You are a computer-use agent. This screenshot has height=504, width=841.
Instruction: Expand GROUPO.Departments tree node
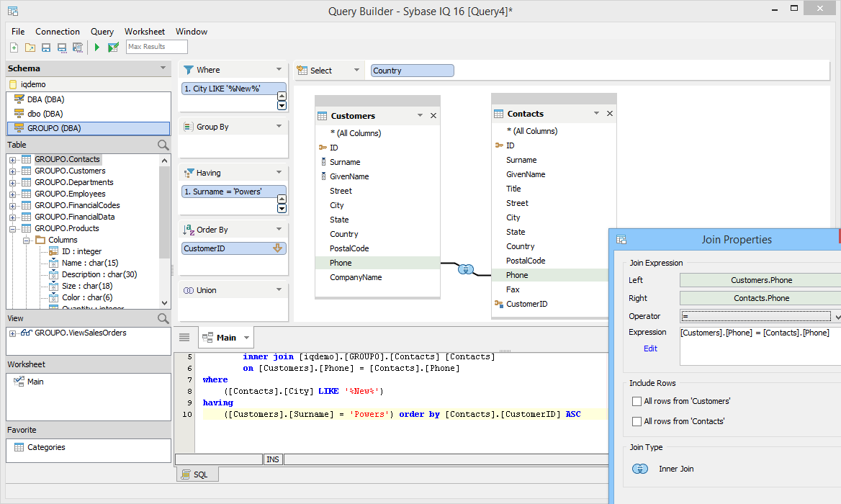tap(12, 183)
